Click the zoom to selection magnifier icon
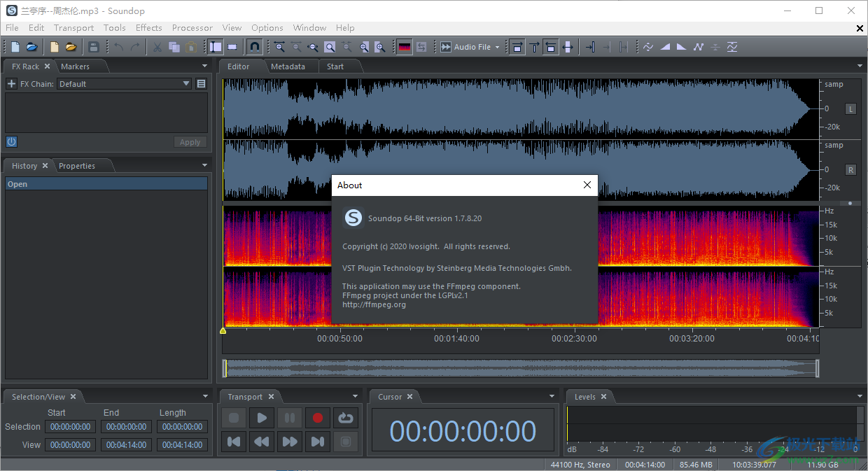The width and height of the screenshot is (868, 471). 330,47
